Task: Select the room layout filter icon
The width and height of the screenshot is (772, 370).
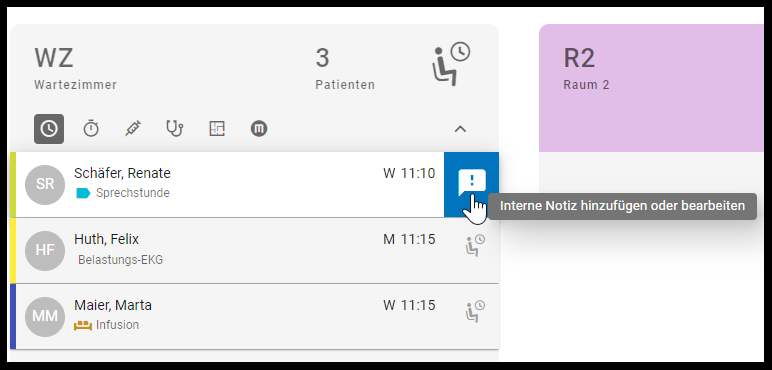Action: pyautogui.click(x=217, y=129)
